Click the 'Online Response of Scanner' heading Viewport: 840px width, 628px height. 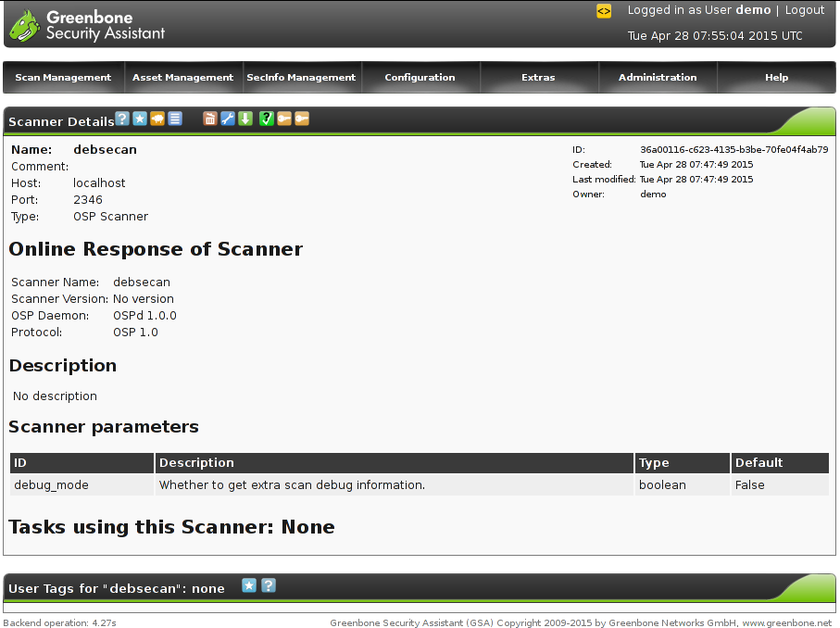pos(156,249)
